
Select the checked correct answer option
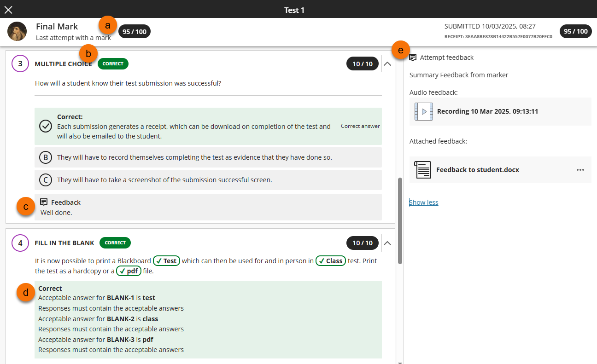pyautogui.click(x=46, y=126)
